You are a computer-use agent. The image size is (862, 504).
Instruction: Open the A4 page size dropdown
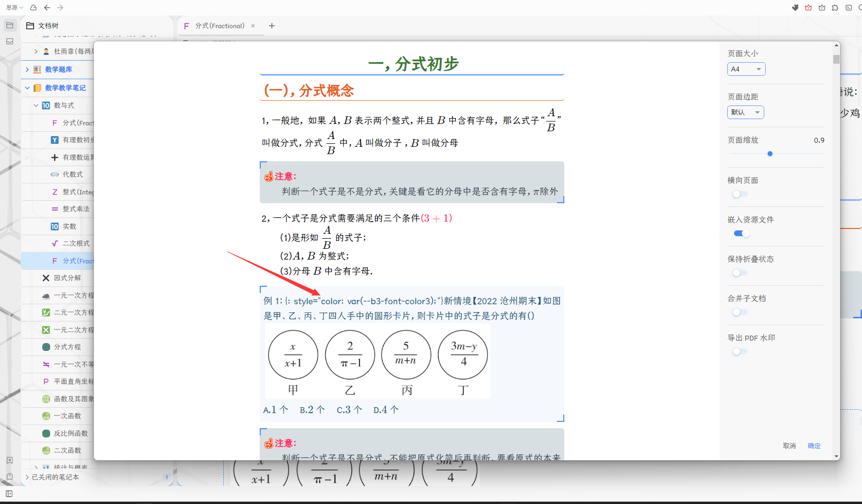coord(746,69)
